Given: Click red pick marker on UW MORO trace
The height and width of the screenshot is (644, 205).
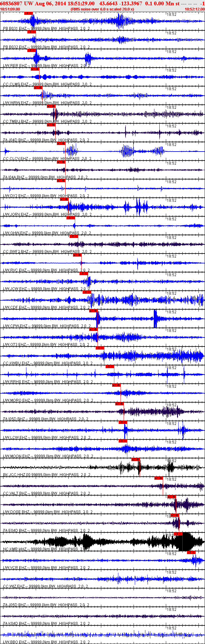Looking at the screenshot, I should point(116,385).
